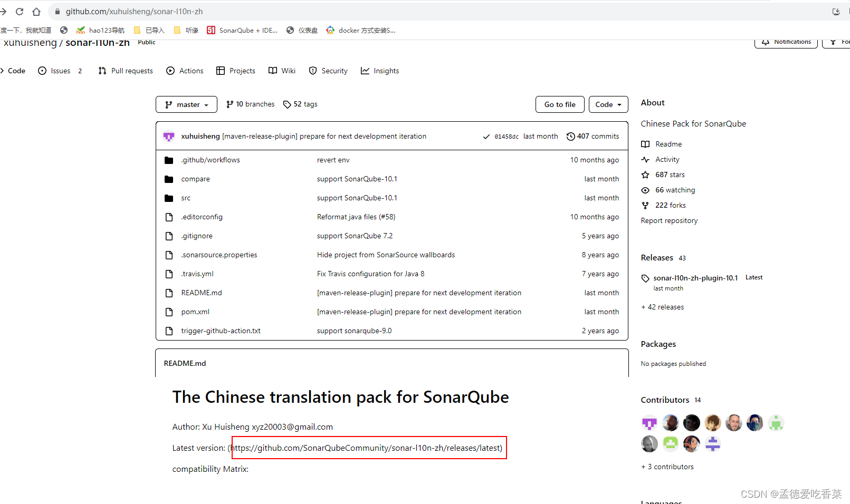
Task: View the 407 commits history
Action: (593, 136)
